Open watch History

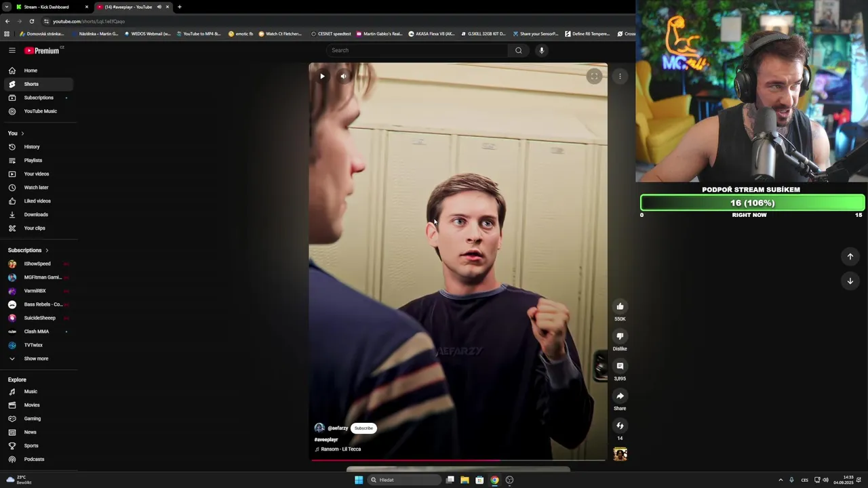37,146
